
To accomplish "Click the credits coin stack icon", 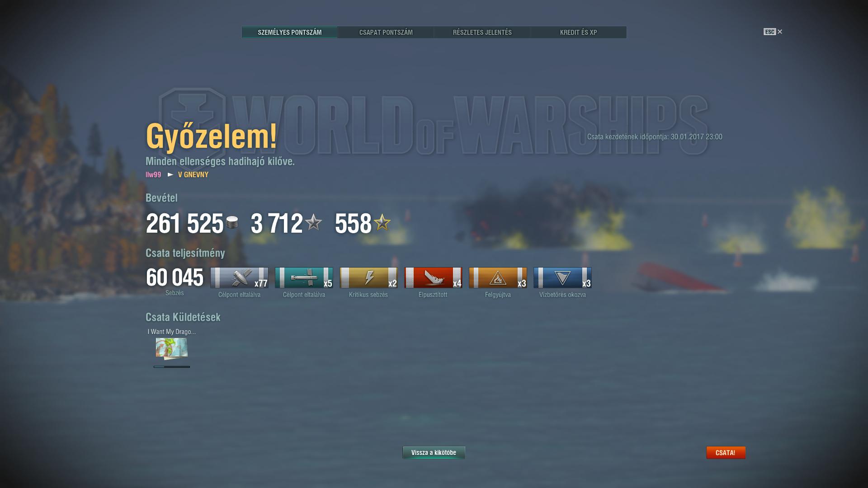I will (x=232, y=222).
